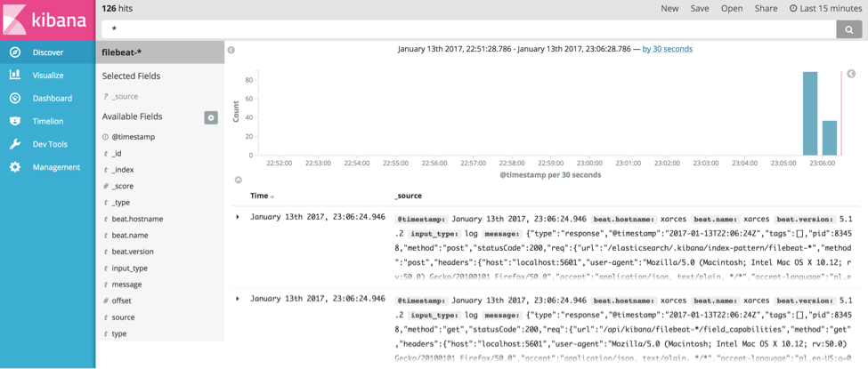868x369 pixels.
Task: Click _source in Selected Fields
Action: (x=125, y=97)
